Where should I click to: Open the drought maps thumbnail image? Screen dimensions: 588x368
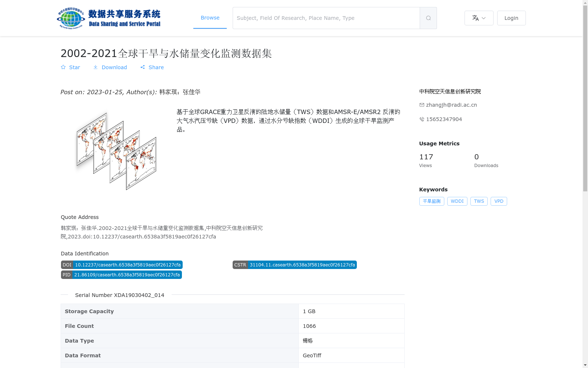point(116,151)
